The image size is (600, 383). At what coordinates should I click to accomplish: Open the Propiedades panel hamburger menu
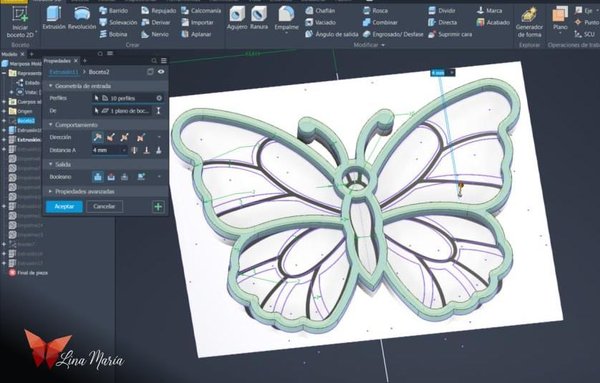164,61
